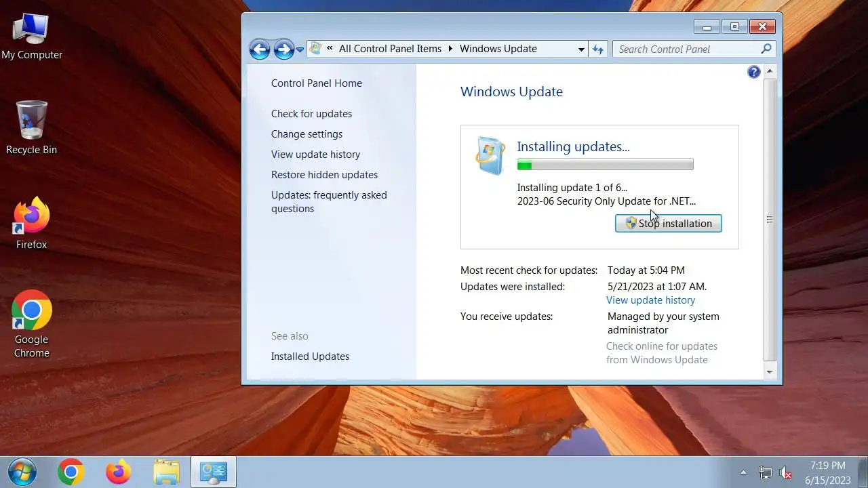The width and height of the screenshot is (868, 488).
Task: Open 'View update history' in sidebar
Action: [315, 155]
